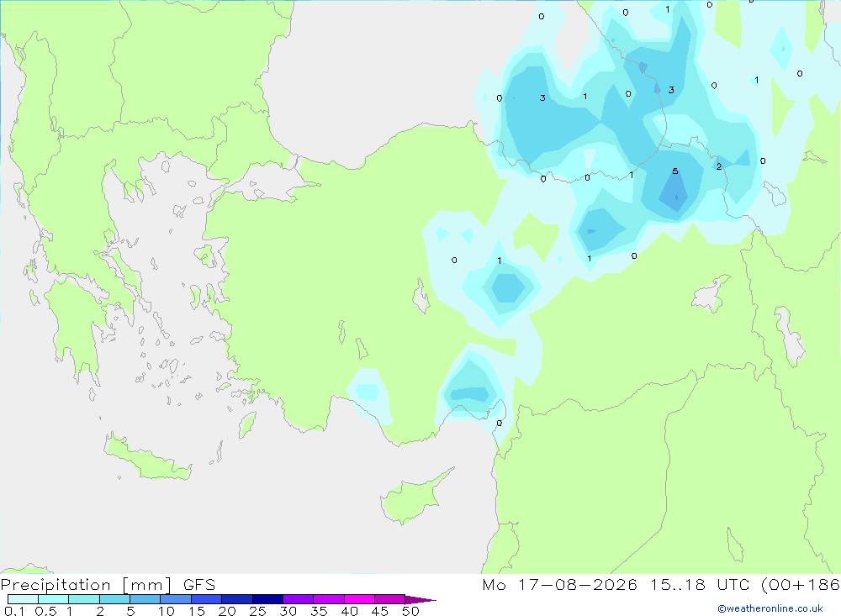Image resolution: width=841 pixels, height=616 pixels.
Task: Click the '25' legend scale label
Action: (257, 611)
